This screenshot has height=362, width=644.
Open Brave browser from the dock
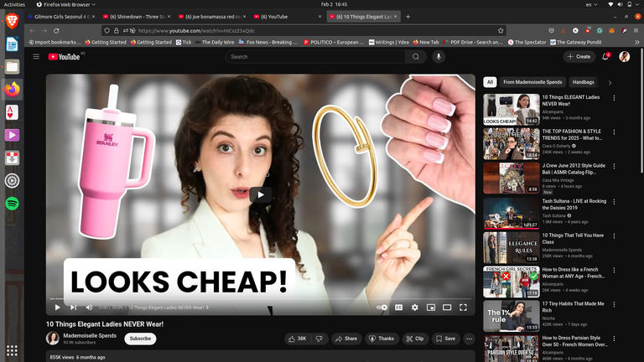pos(12,21)
